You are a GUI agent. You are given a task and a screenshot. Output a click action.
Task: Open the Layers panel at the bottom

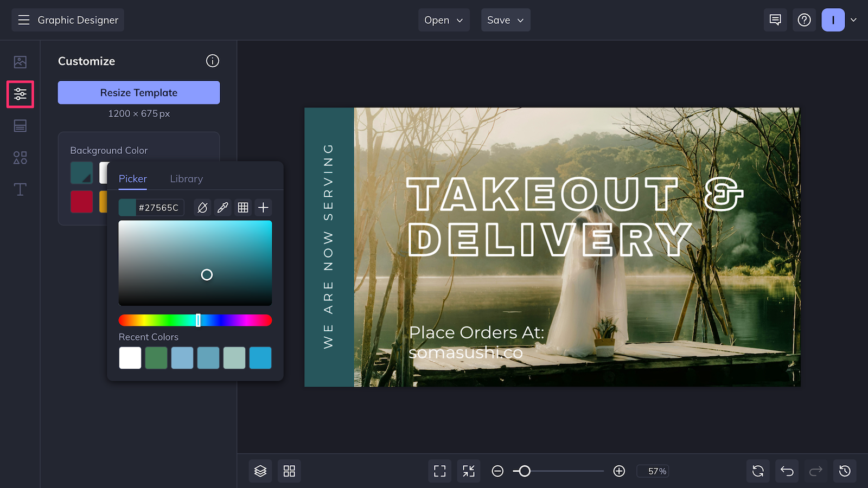pos(260,471)
